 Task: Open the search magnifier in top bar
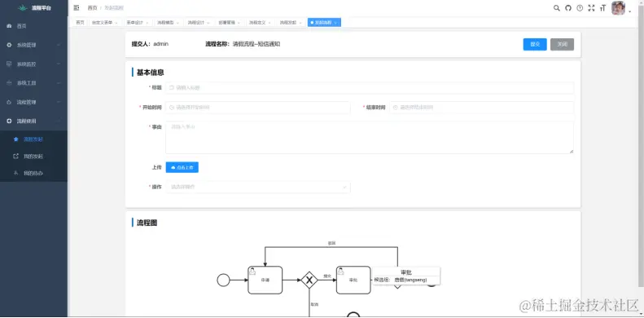[x=557, y=8]
